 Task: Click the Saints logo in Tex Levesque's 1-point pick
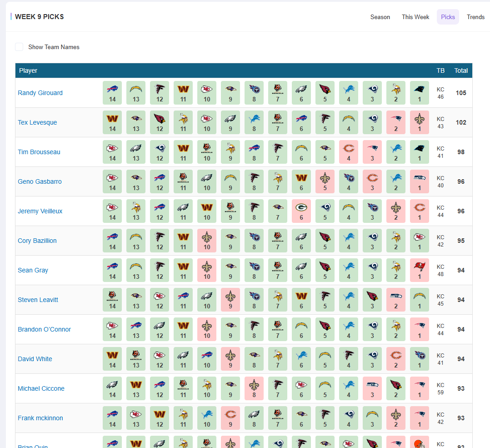point(420,122)
